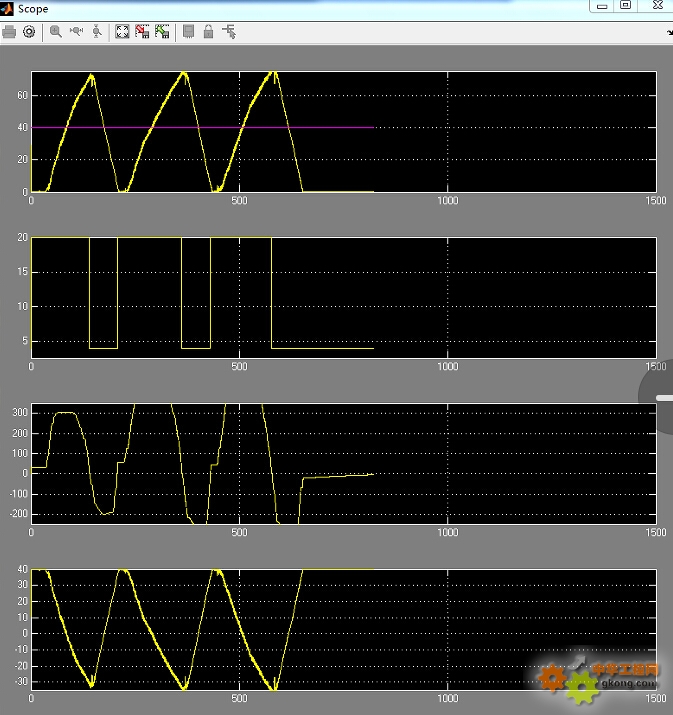Image resolution: width=673 pixels, height=715 pixels.
Task: Toggle the Lock axes selection padlock
Action: [208, 31]
